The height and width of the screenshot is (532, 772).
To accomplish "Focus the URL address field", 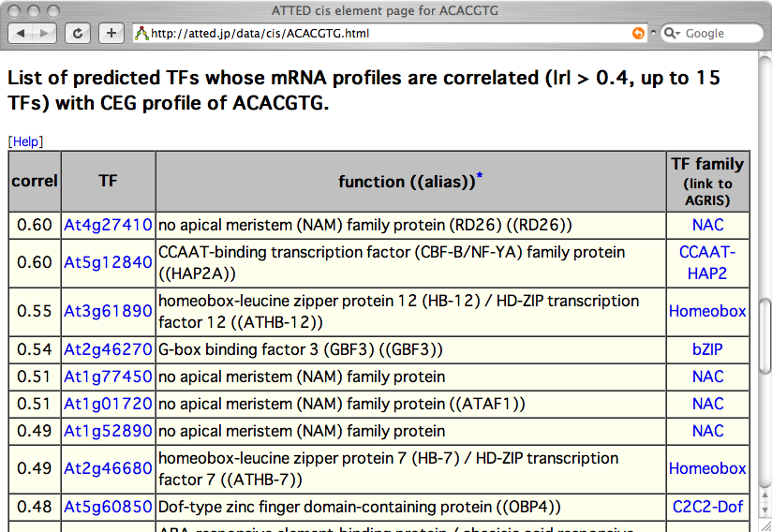I will click(375, 34).
